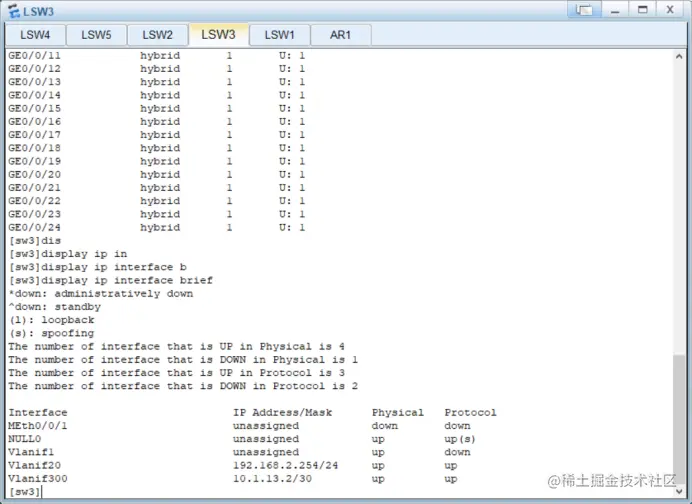Click the GE0/0/13 interface name
This screenshot has height=504, width=692.
34,82
